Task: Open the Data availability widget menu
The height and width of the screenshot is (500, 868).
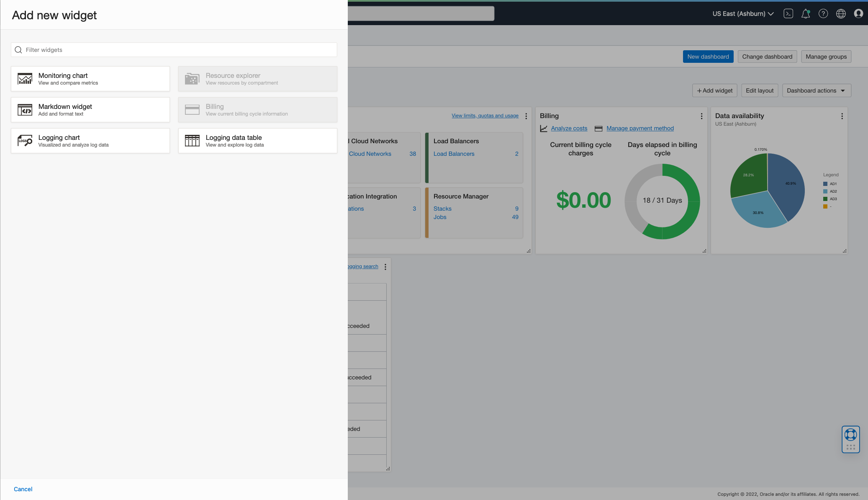Action: pos(842,116)
